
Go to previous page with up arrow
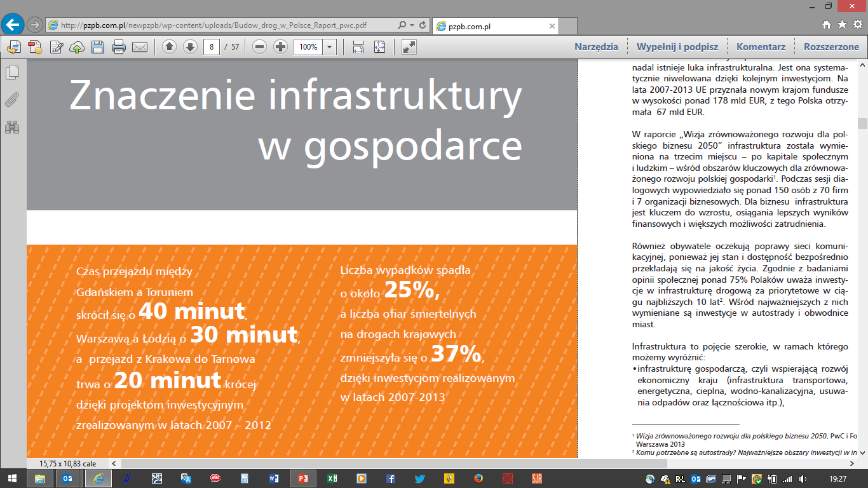(x=169, y=46)
